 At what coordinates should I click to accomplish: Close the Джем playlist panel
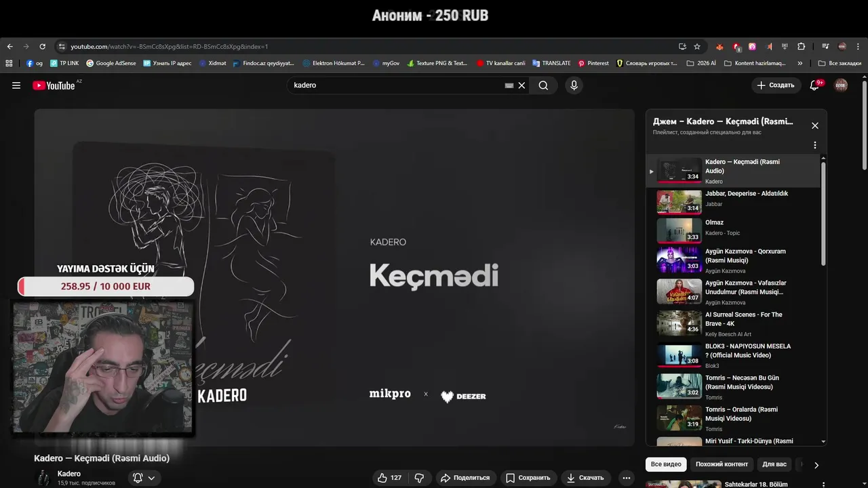[x=815, y=125]
